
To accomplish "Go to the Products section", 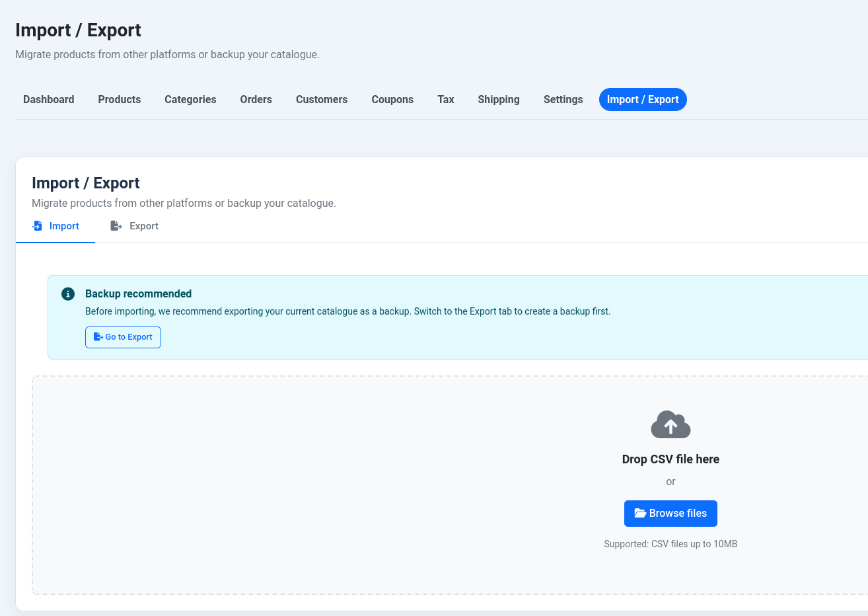I will 120,100.
